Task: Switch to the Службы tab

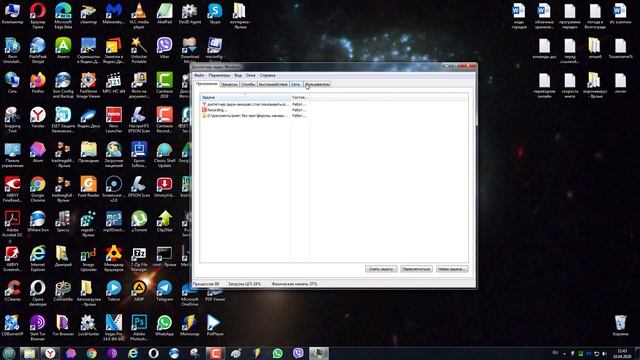Action: coord(248,84)
